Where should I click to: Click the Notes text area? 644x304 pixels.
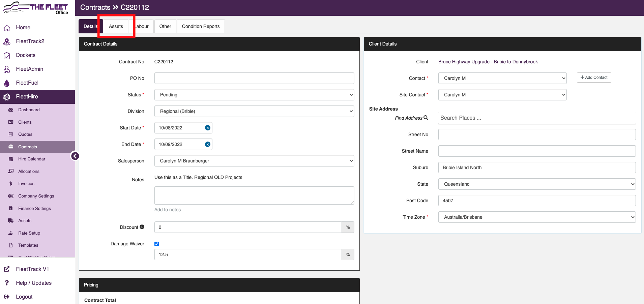254,195
